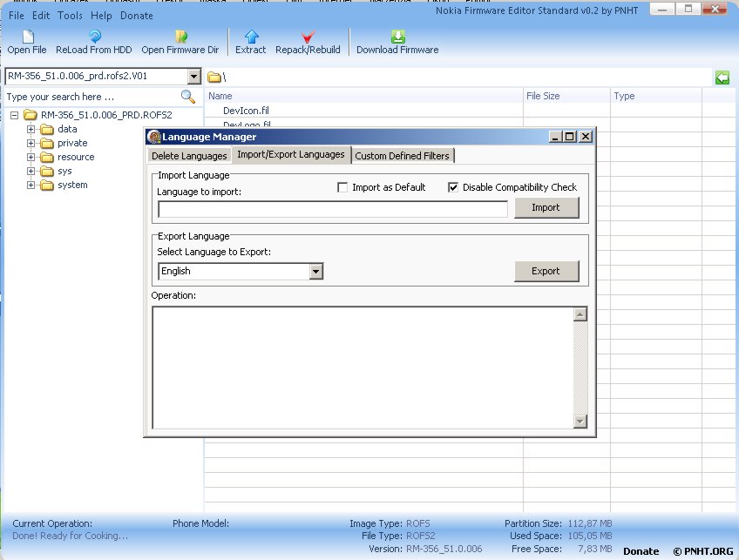This screenshot has width=739, height=560.
Task: Select the RM-356 root folder icon
Action: (x=31, y=114)
